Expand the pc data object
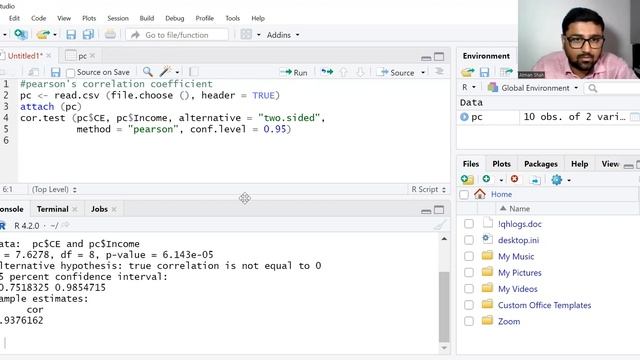 (464, 117)
